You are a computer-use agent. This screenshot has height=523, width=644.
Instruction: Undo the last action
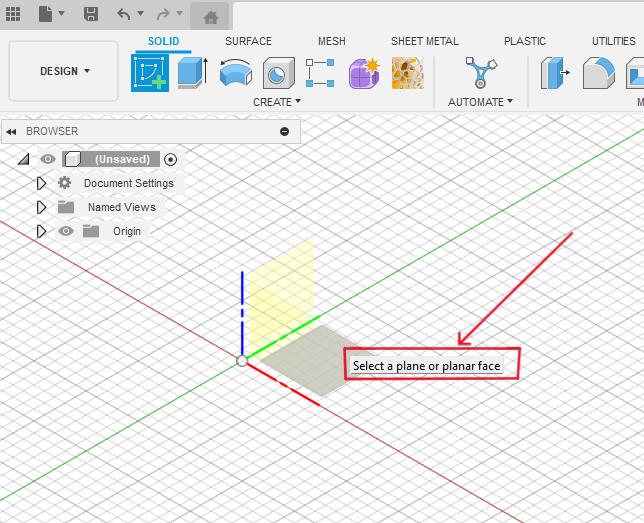(x=124, y=14)
